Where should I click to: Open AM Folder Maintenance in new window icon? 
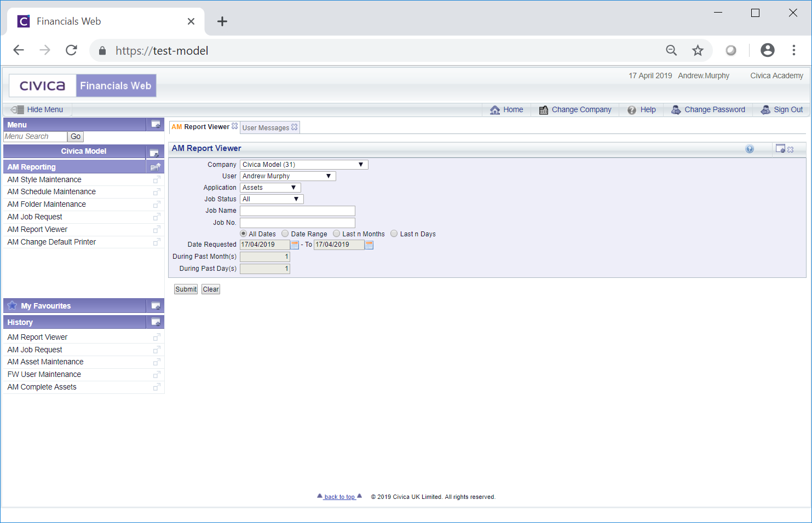click(157, 205)
